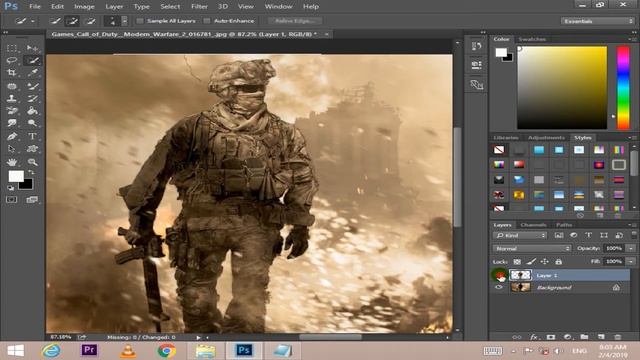Select the Lasso tool

[x=12, y=60]
